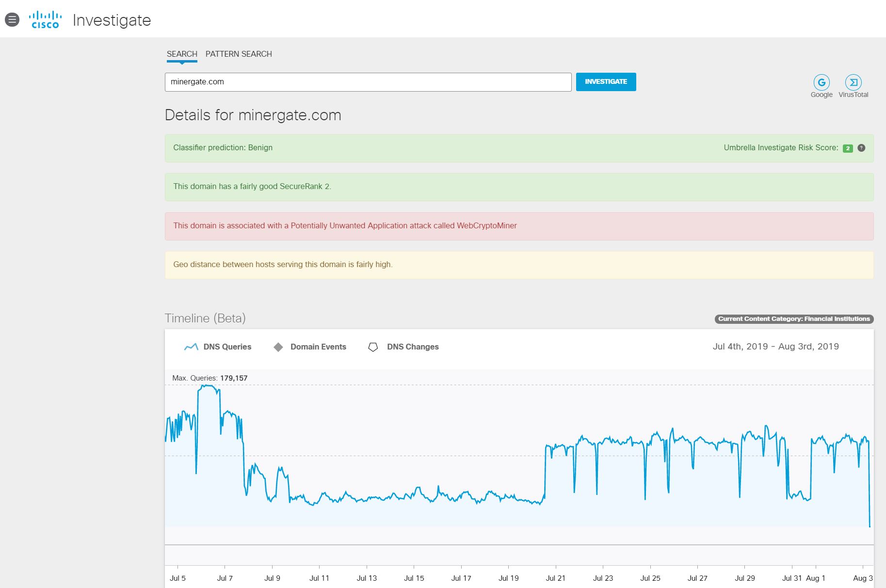The width and height of the screenshot is (886, 588).
Task: Open Google lookup icon for domain
Action: click(x=821, y=82)
